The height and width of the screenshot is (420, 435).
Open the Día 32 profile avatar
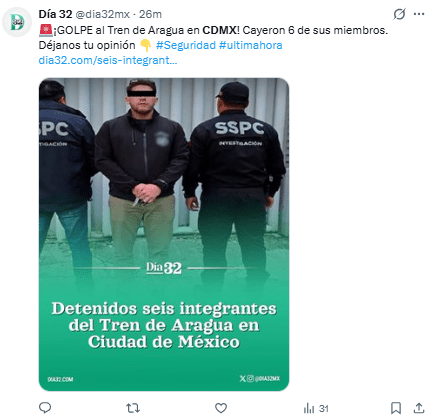click(x=16, y=22)
